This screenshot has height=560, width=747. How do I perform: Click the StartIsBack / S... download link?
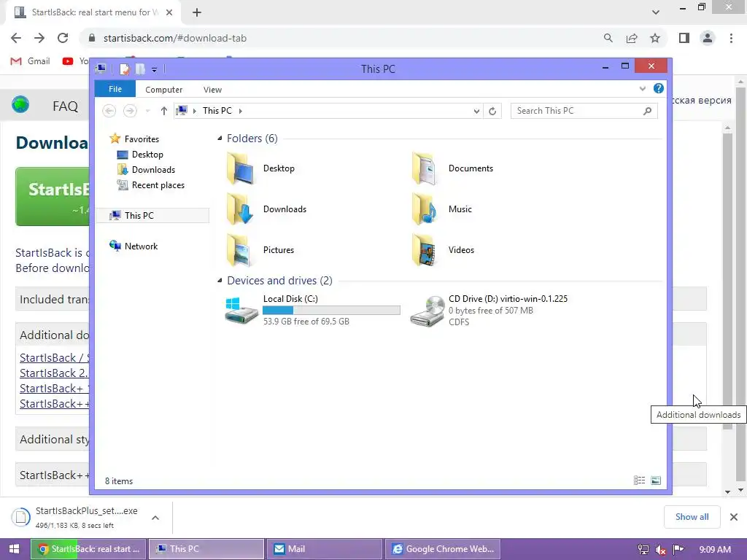pyautogui.click(x=54, y=357)
